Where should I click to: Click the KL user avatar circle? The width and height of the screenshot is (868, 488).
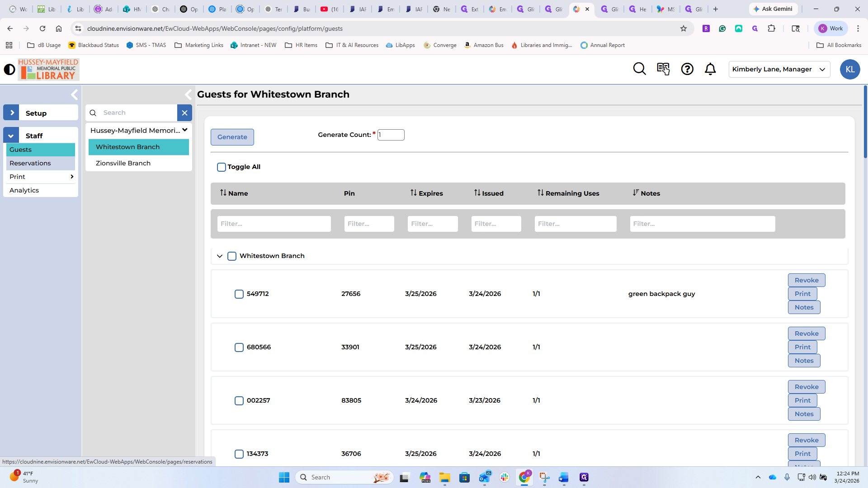[x=850, y=70]
